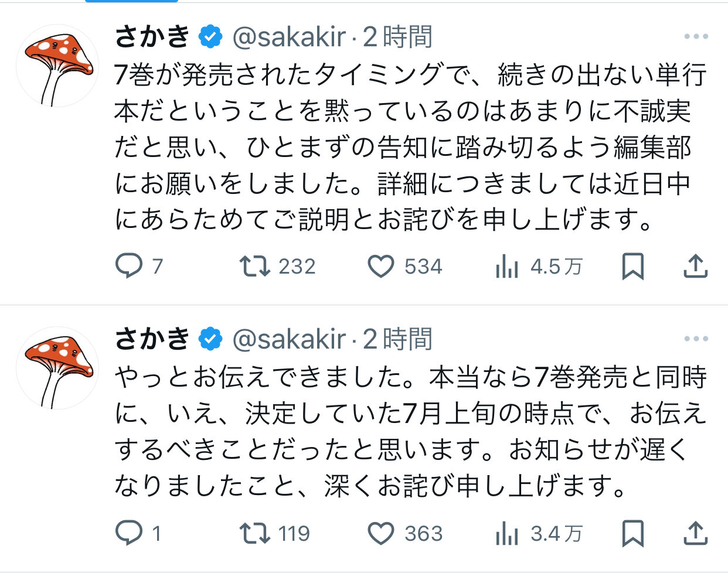Open the first tweet's 2時間 timestamp
Image resolution: width=728 pixels, height=573 pixels.
click(x=397, y=37)
